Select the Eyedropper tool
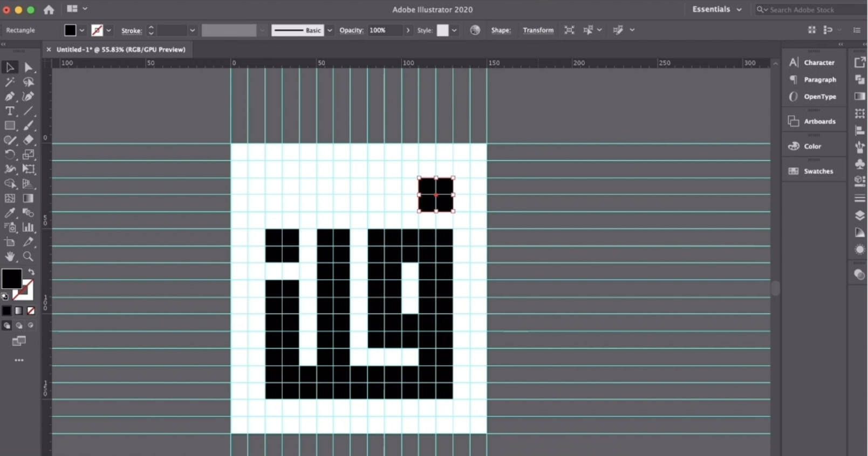The image size is (868, 456). pyautogui.click(x=10, y=213)
